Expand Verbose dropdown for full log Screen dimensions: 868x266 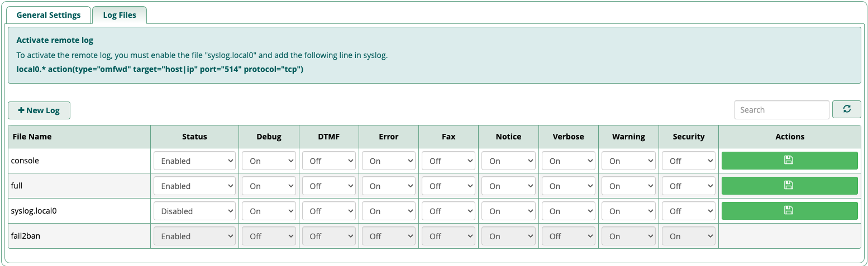(x=568, y=186)
